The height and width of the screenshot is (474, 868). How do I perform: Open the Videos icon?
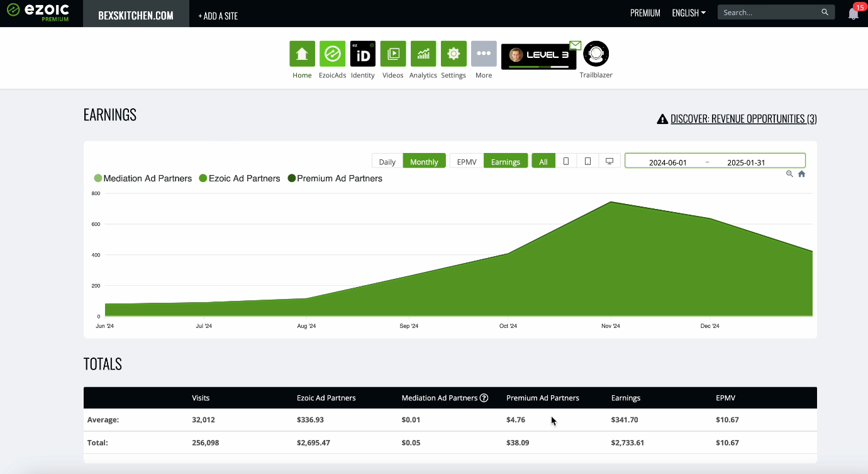pos(393,54)
